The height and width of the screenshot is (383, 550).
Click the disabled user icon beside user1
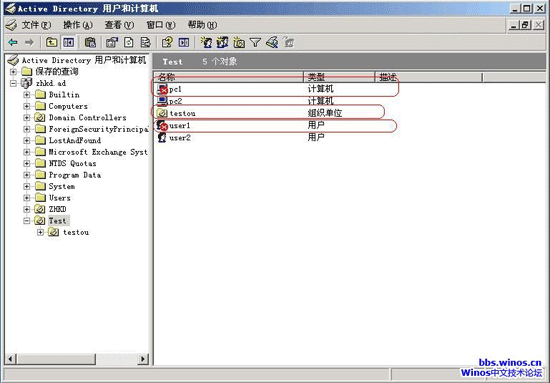pyautogui.click(x=162, y=125)
